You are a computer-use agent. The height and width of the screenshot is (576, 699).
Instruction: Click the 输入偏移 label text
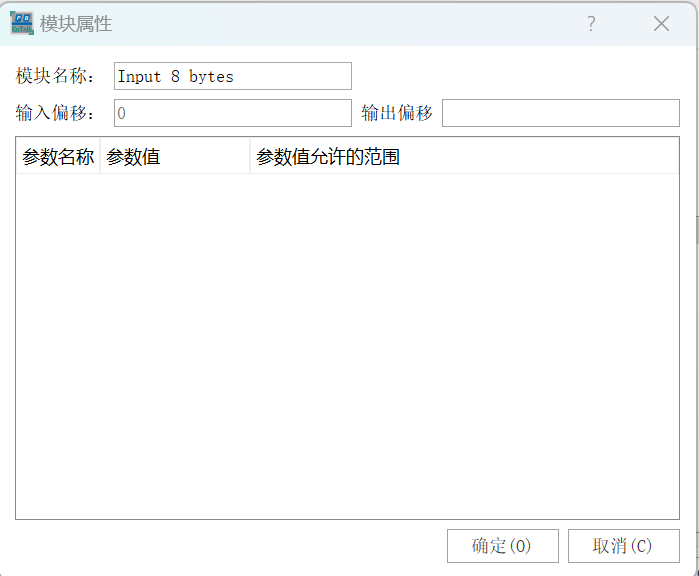(x=56, y=113)
